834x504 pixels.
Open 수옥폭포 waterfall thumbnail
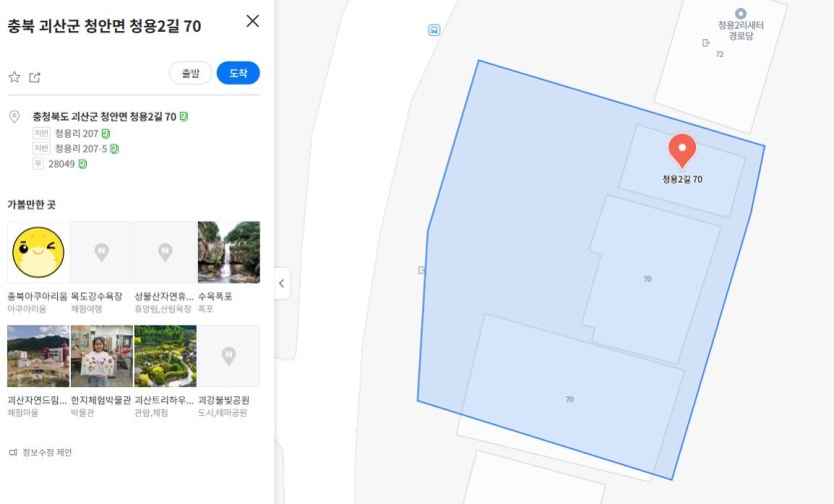(229, 252)
